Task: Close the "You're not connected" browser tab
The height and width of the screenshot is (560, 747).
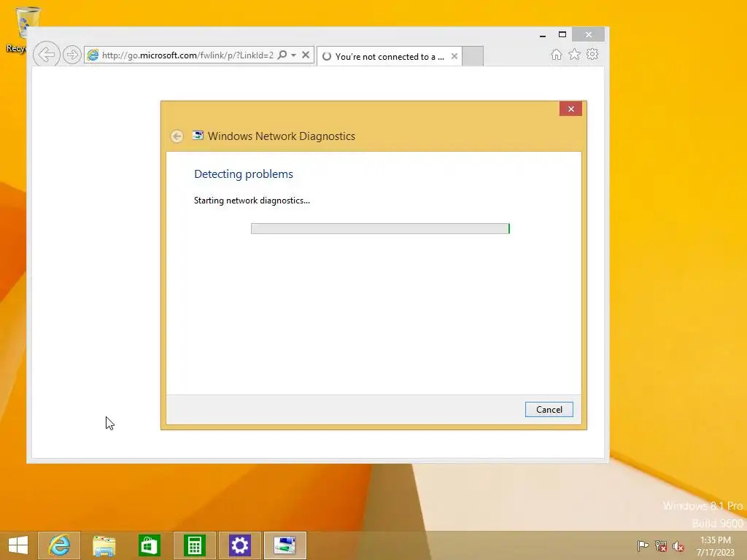Action: click(x=454, y=56)
